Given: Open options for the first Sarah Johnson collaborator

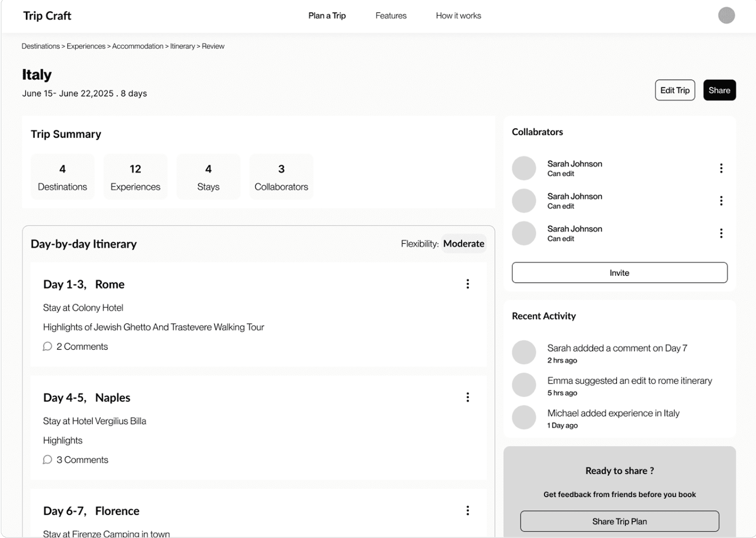Looking at the screenshot, I should [721, 168].
